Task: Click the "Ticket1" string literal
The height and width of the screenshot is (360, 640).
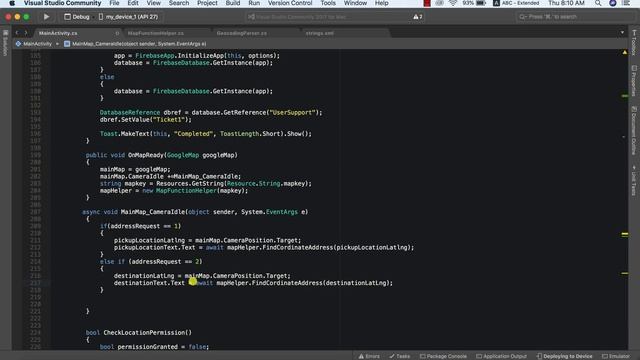Action: 169,120
